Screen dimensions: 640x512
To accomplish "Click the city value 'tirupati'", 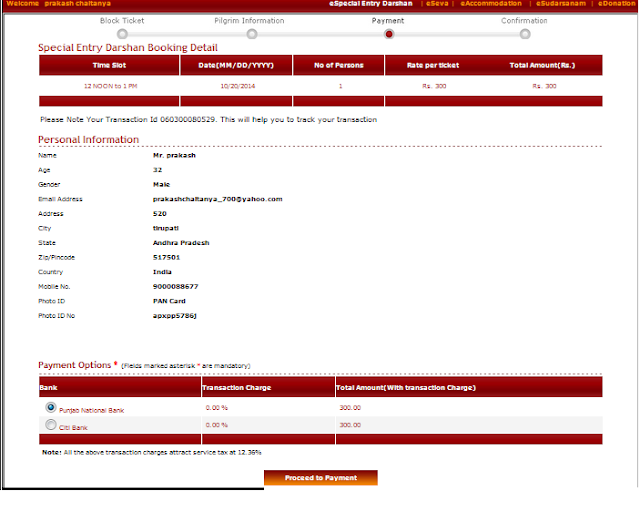I will [x=166, y=228].
